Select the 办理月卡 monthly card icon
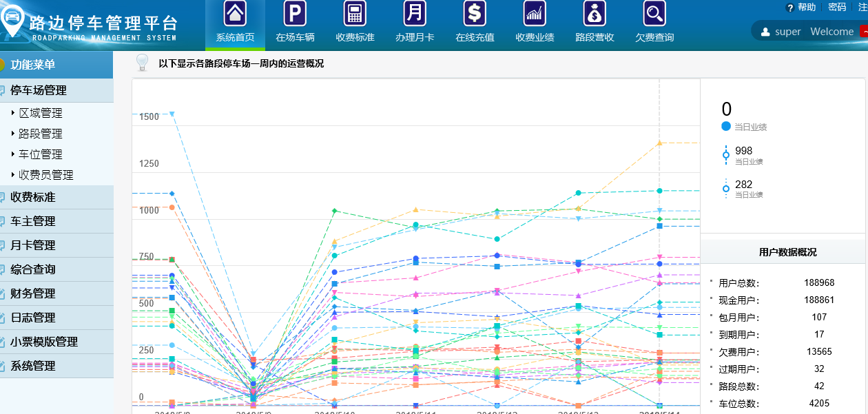 pos(415,14)
